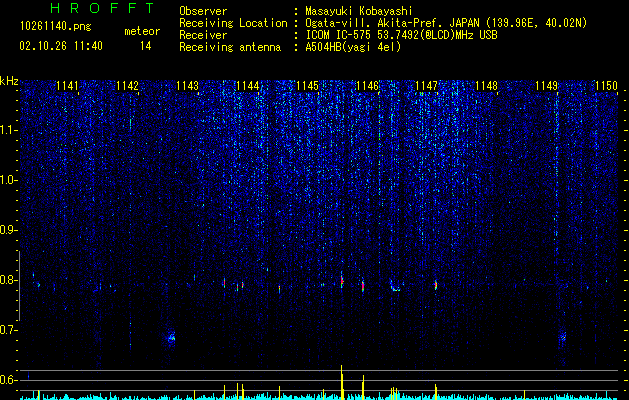Click the gray frequency range bar left of axis
629x400 pixels.
(x=19, y=286)
